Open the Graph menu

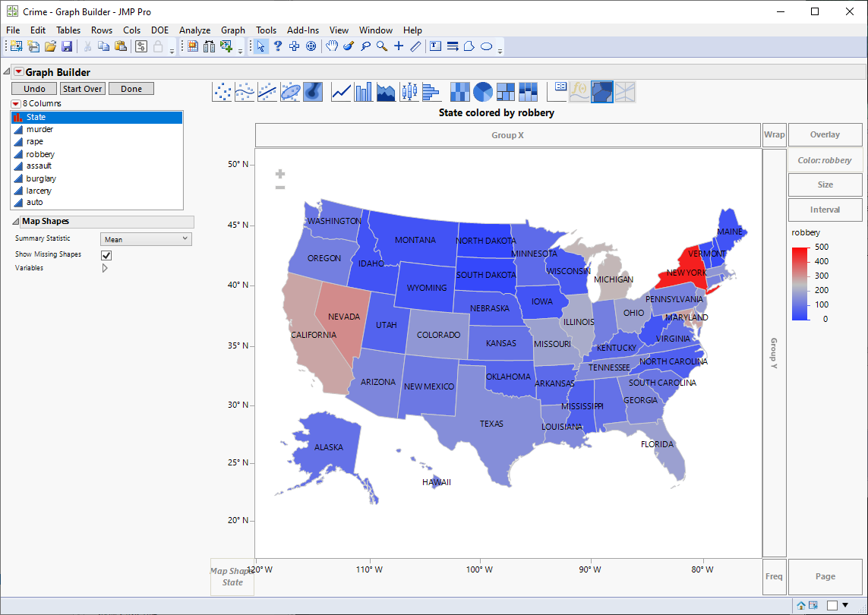pos(232,30)
